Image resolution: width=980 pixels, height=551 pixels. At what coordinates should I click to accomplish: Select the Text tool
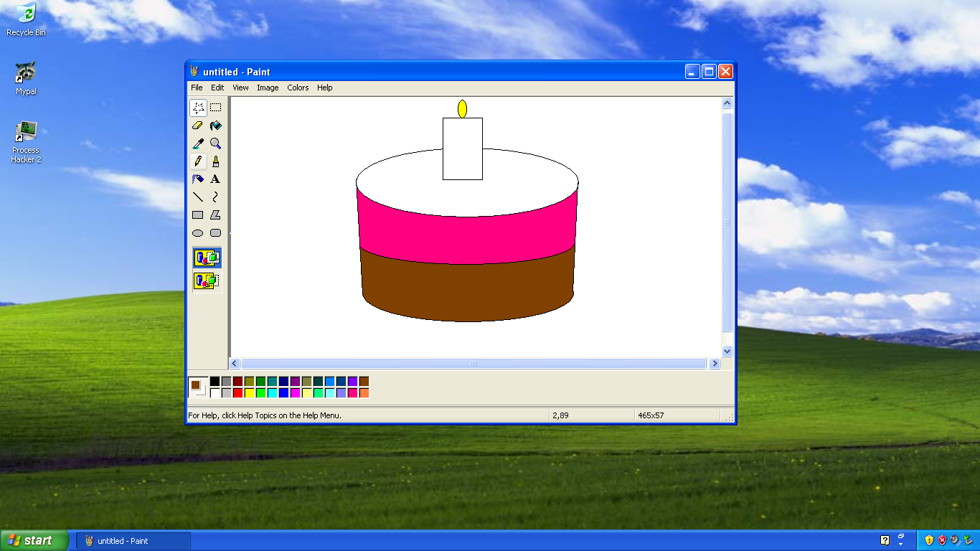pos(216,179)
